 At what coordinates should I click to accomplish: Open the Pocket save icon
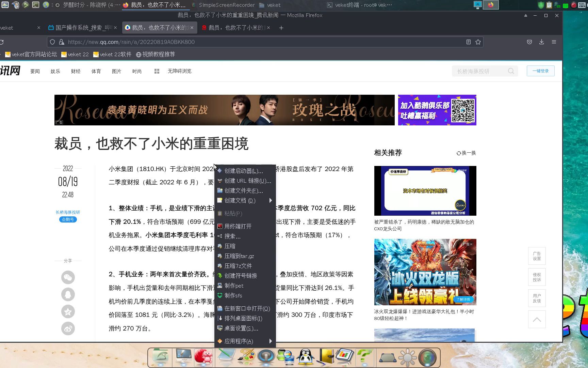click(x=529, y=42)
